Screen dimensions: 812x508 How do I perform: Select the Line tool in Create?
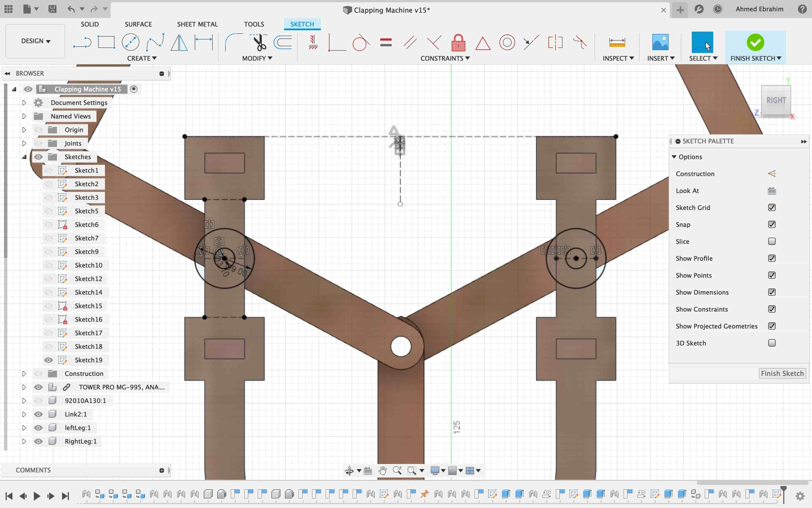[82, 43]
